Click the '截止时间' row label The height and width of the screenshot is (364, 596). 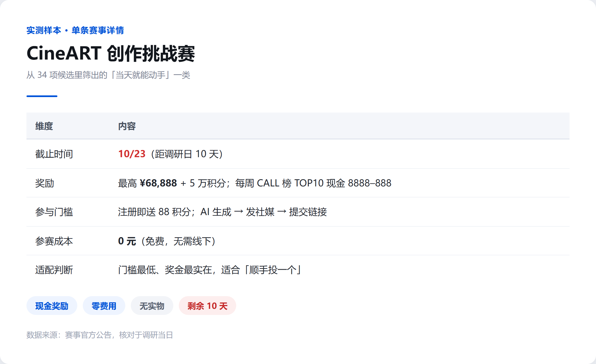[54, 154]
